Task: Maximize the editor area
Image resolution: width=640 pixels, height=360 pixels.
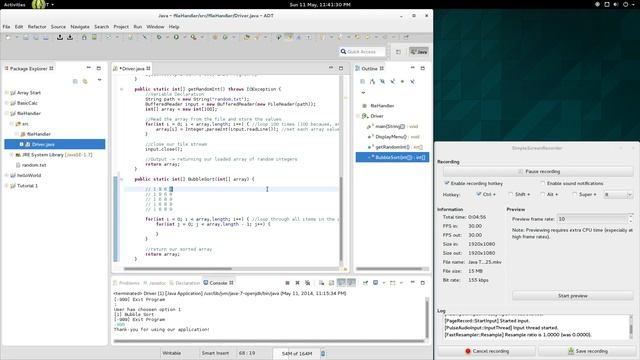Action: 341,68
